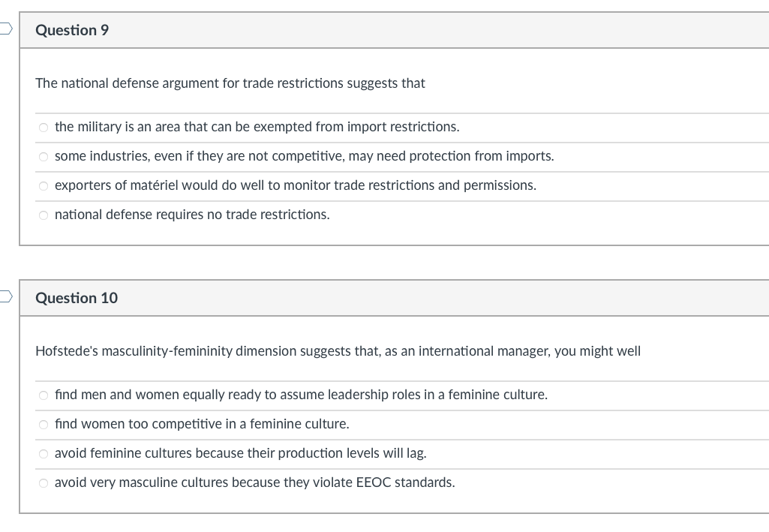The image size is (769, 532).
Task: Click answer text 'they violate EEOC standards'
Action: tap(368, 482)
